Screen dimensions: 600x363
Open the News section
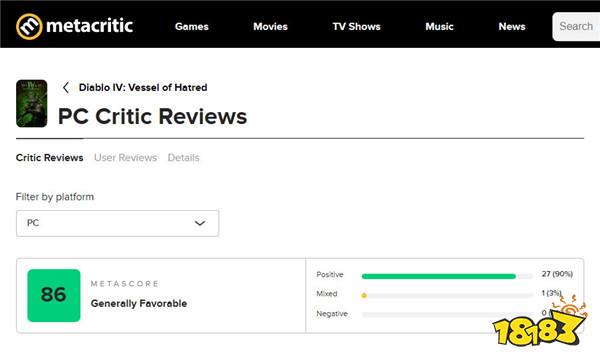[x=512, y=26]
